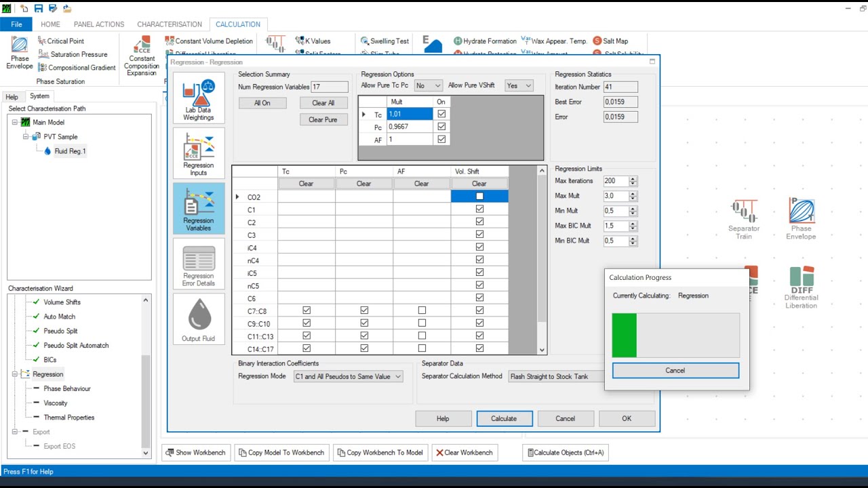Open the Output Fluid section
The width and height of the screenshot is (868, 488).
[199, 319]
